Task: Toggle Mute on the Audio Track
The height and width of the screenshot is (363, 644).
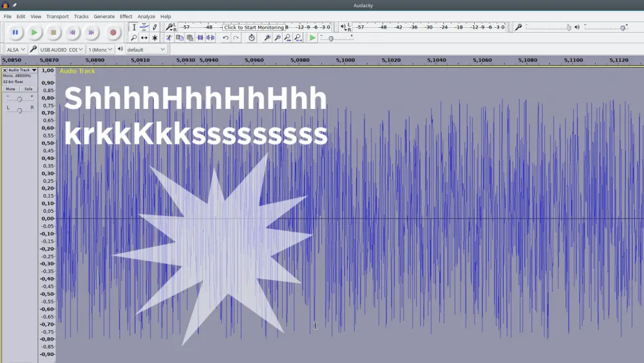Action: click(x=11, y=89)
